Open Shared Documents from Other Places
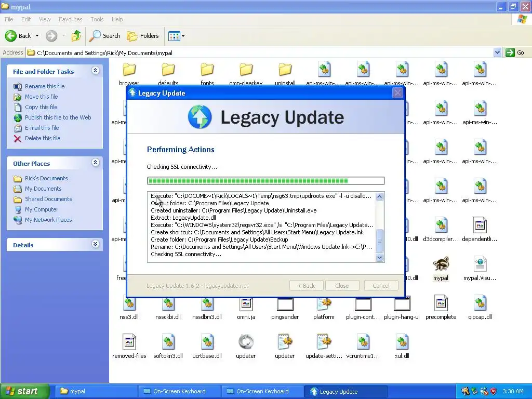Screen dimensions: 532x399 (x=48, y=199)
